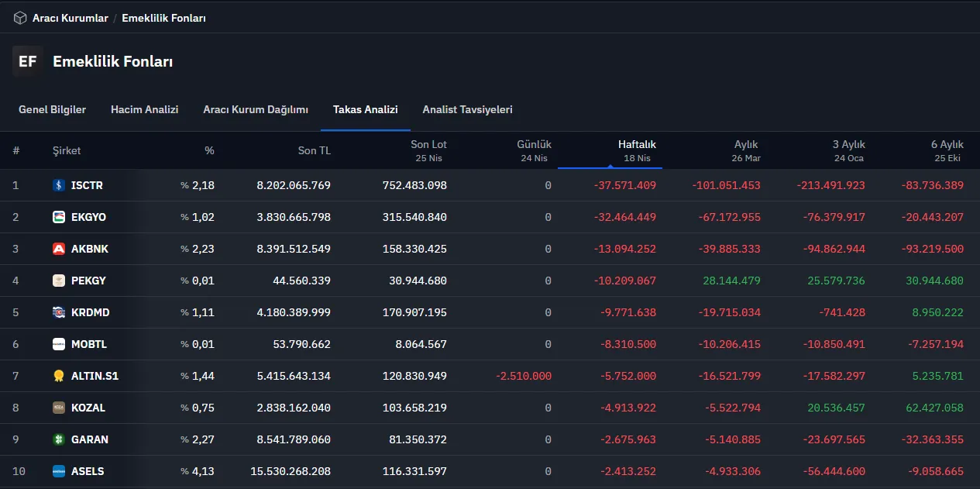
Task: Click the MOBTL company logo icon
Action: (x=58, y=344)
